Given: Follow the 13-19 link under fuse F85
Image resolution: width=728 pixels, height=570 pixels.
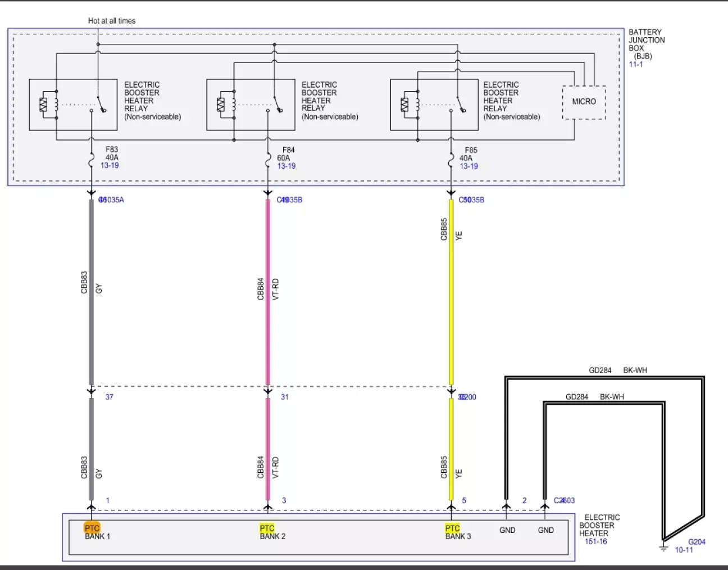Looking at the screenshot, I should tap(468, 166).
